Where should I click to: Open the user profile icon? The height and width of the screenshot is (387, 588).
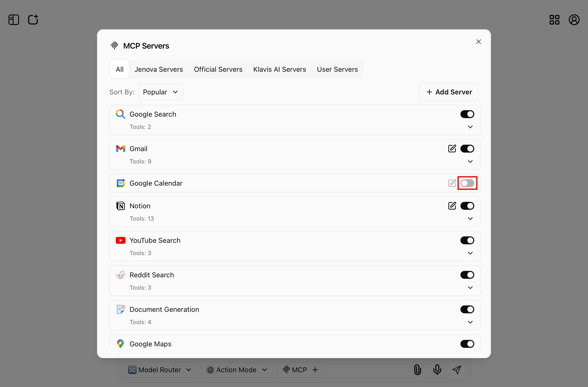click(x=574, y=20)
